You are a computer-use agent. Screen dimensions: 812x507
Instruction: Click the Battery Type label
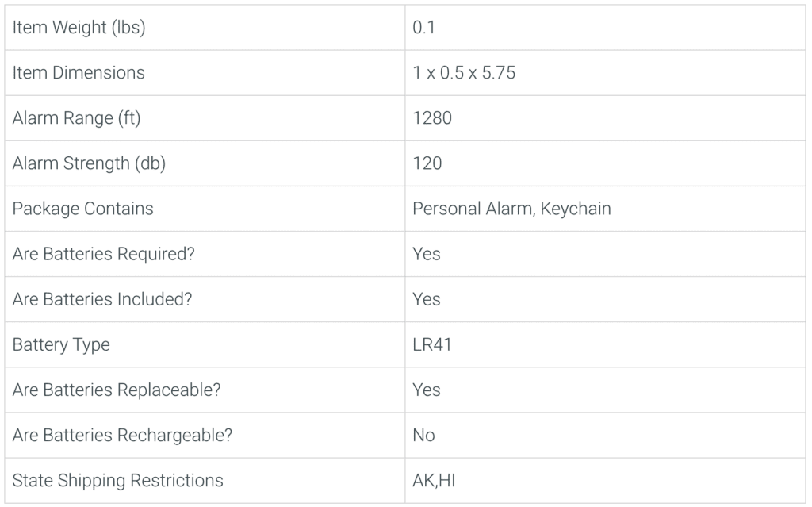tap(61, 344)
